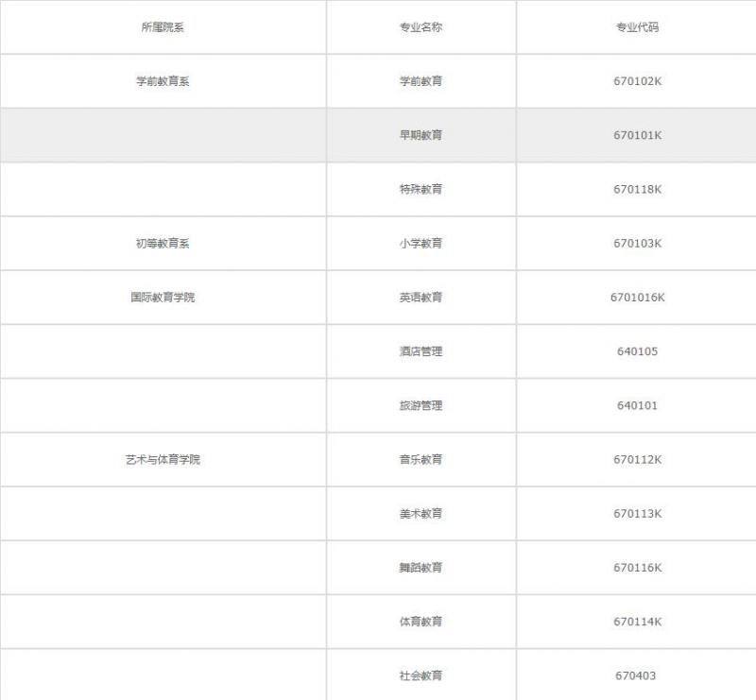
Task: Click the 英语教育 major name
Action: tap(421, 298)
